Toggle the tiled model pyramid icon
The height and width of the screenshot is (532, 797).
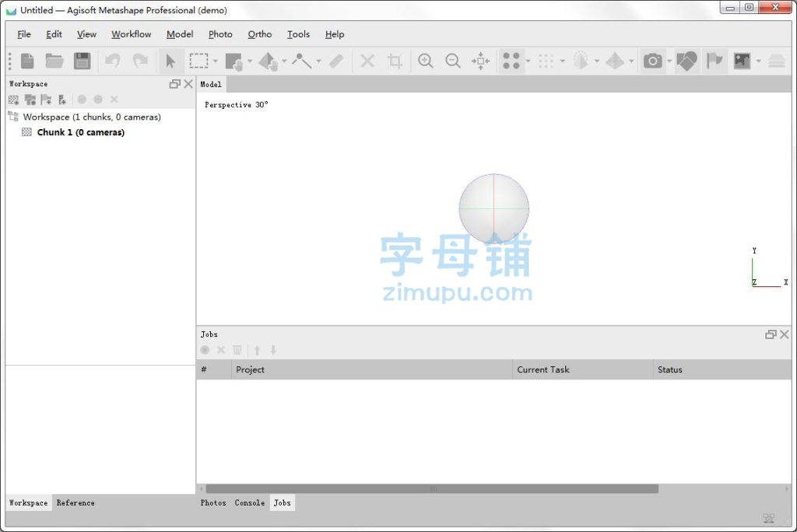click(x=615, y=61)
